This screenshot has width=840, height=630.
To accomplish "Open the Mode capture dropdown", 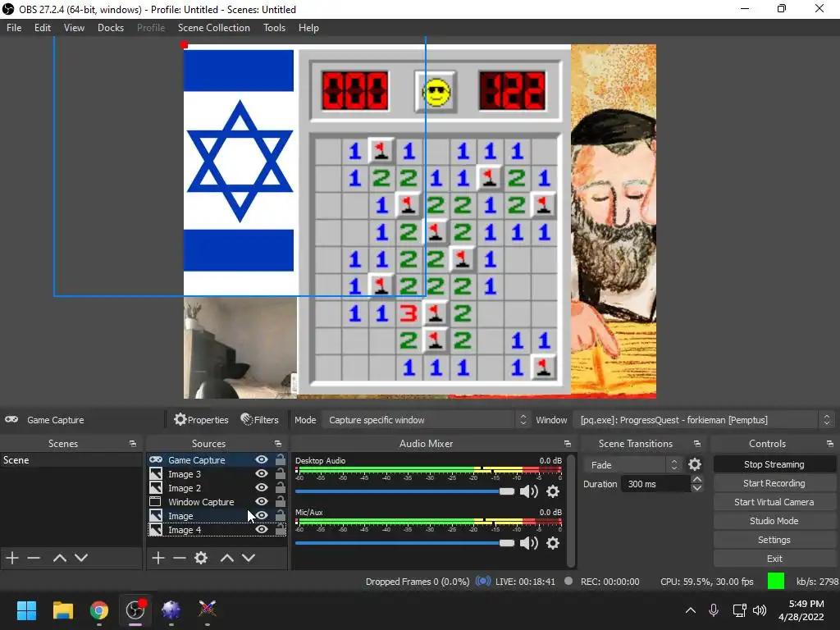I will (427, 420).
